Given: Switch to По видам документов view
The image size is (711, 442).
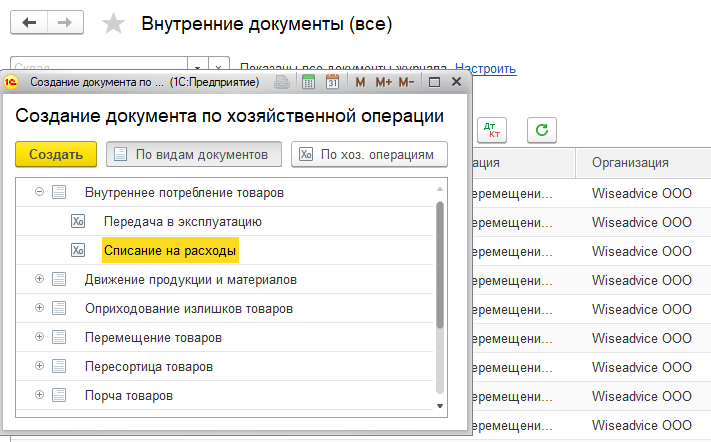Looking at the screenshot, I should pyautogui.click(x=194, y=154).
